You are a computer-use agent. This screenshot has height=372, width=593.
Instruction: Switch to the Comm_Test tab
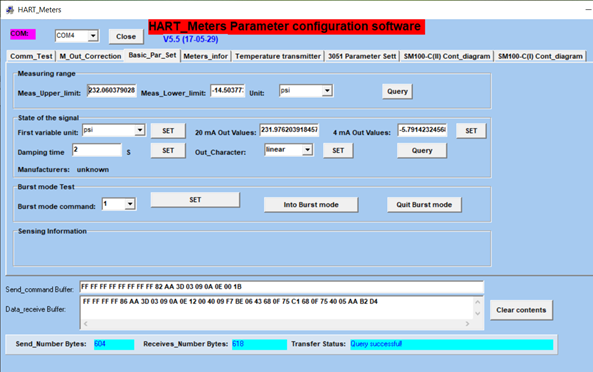click(31, 56)
